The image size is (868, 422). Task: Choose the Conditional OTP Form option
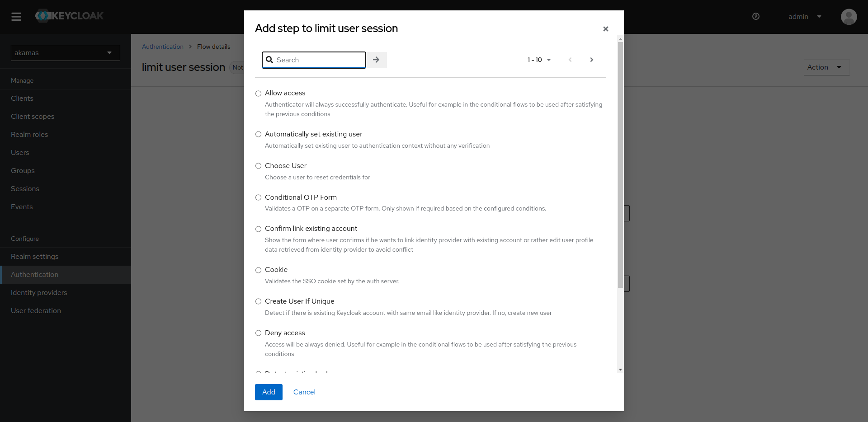click(x=259, y=197)
